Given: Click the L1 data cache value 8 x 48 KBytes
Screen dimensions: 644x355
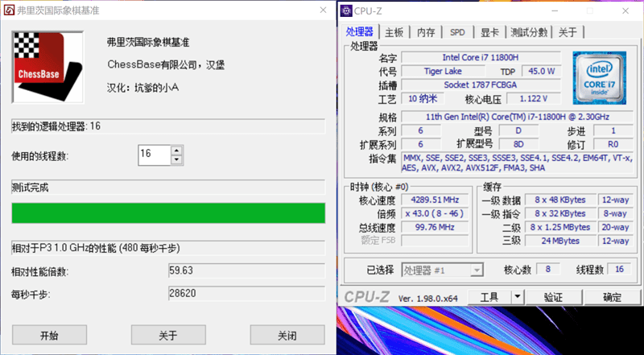Looking at the screenshot, I should pos(560,200).
